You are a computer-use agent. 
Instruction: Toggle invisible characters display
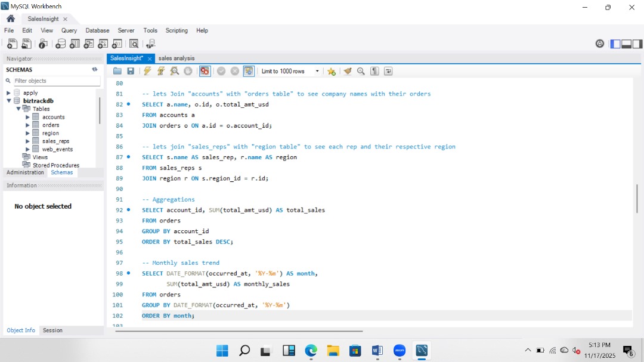click(374, 71)
